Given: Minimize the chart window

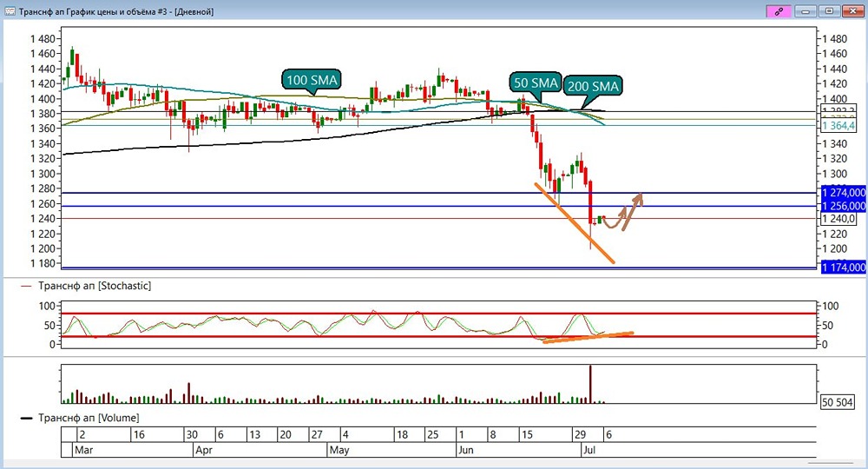Looking at the screenshot, I should click(806, 11).
